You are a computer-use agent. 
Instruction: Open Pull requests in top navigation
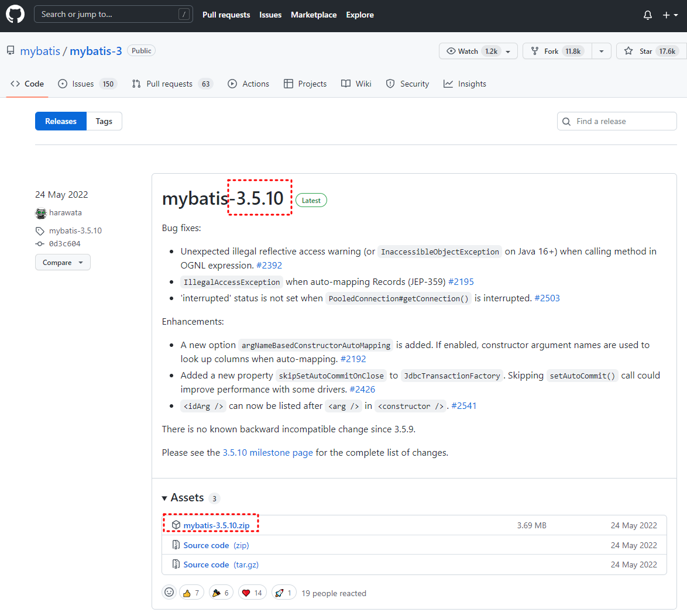tap(226, 15)
